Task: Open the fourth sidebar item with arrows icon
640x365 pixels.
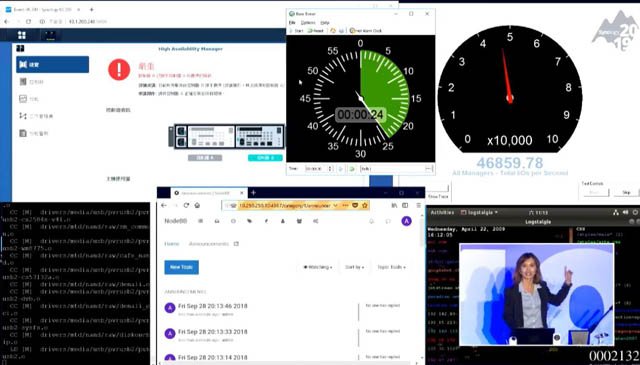Action: tap(52, 116)
